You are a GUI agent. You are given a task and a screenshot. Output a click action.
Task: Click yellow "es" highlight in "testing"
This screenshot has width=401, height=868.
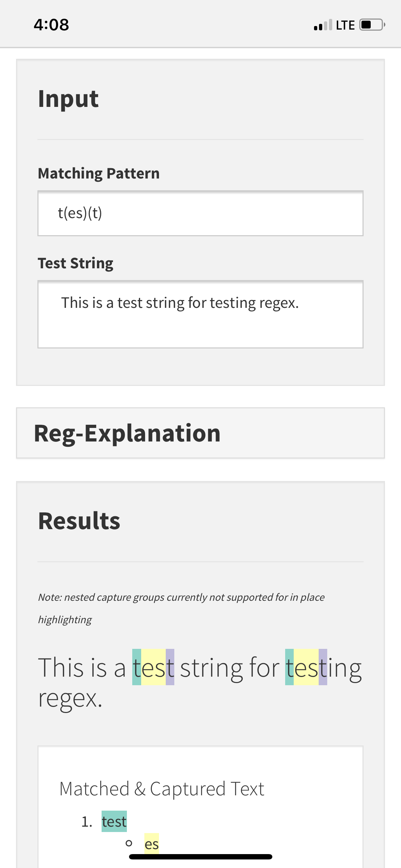(306, 667)
